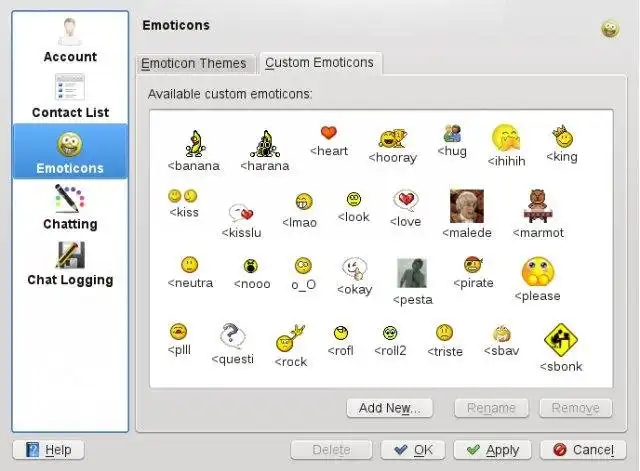Select the marmot emoticon
640x471 pixels.
[538, 206]
